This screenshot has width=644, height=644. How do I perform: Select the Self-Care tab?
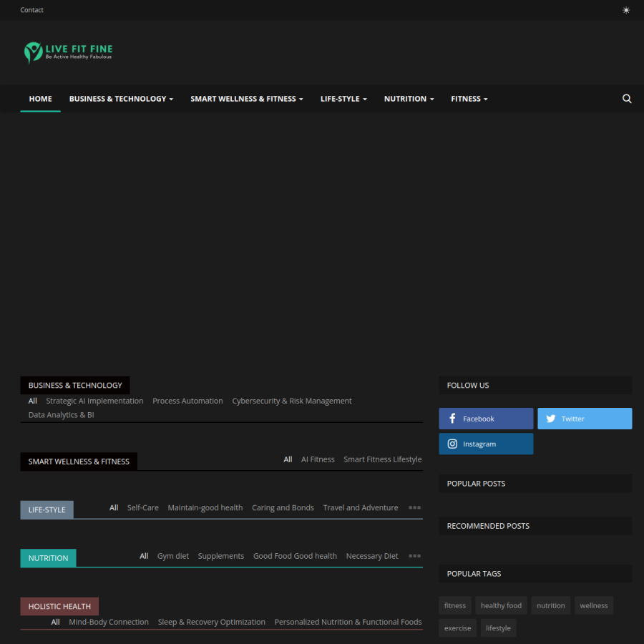pyautogui.click(x=142, y=507)
